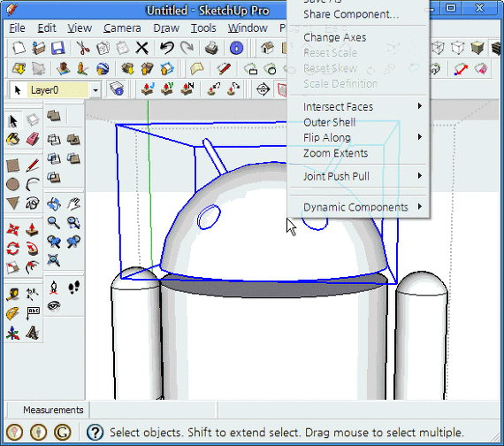Select the Rectangle drawing tool
Screen dimensions: 504x446
coord(13,165)
